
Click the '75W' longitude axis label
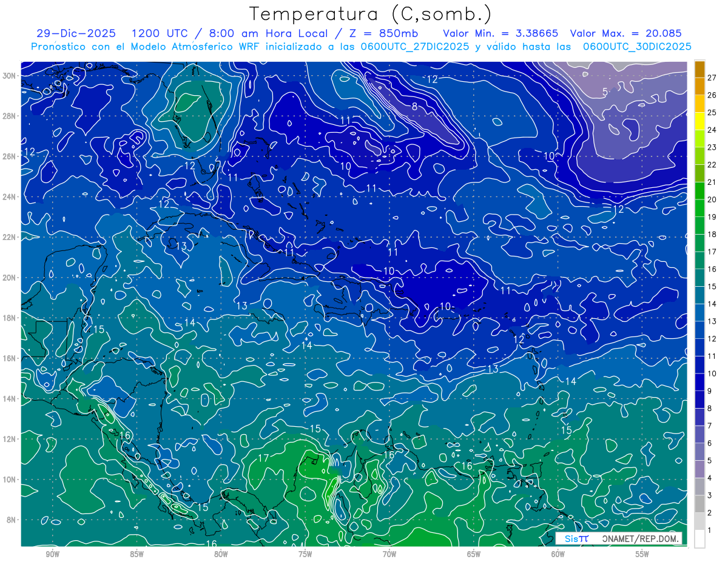(x=305, y=554)
